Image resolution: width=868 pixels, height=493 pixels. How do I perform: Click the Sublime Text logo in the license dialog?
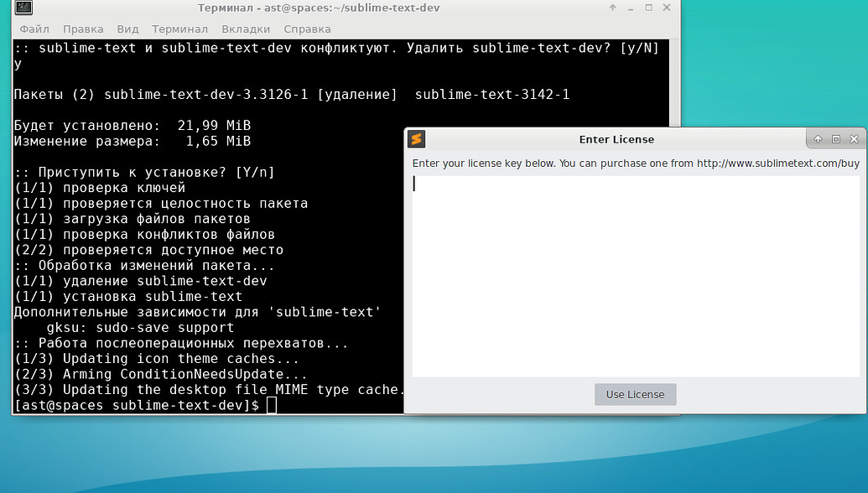[416, 139]
